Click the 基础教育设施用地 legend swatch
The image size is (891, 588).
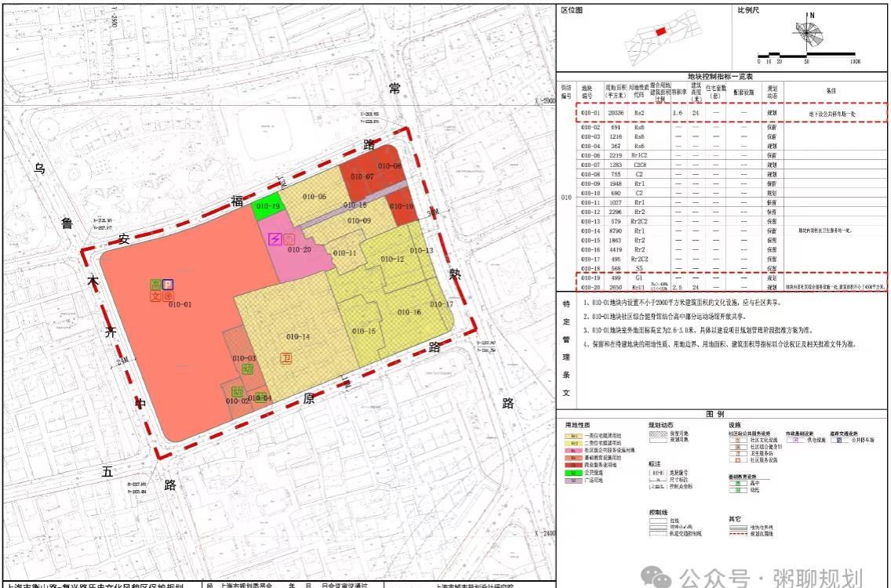click(x=573, y=458)
